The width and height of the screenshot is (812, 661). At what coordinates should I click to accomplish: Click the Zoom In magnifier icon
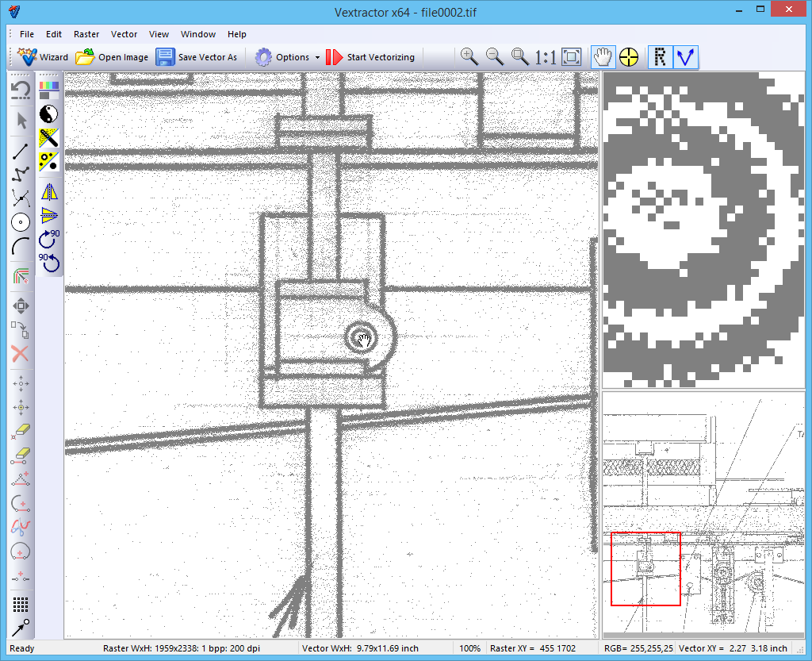click(469, 56)
